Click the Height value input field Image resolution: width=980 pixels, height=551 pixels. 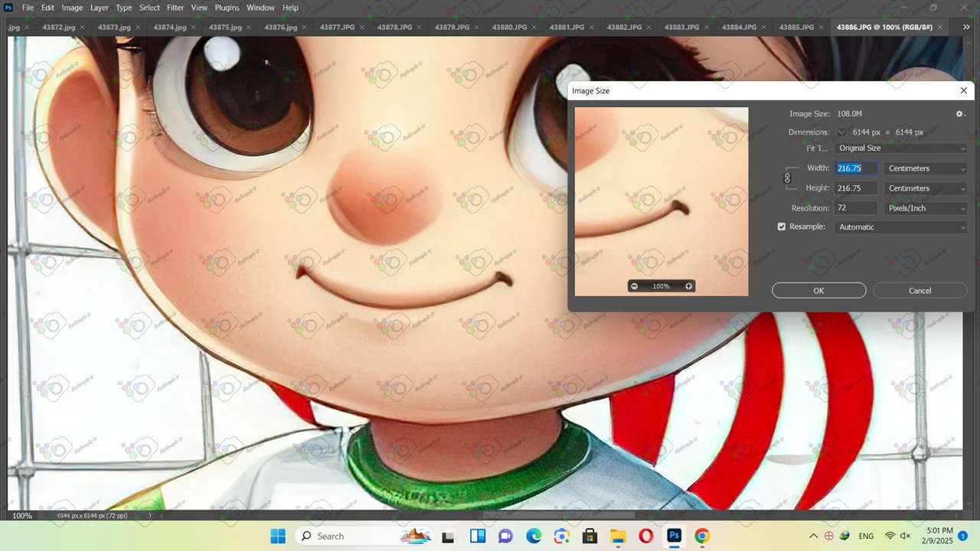click(x=856, y=188)
